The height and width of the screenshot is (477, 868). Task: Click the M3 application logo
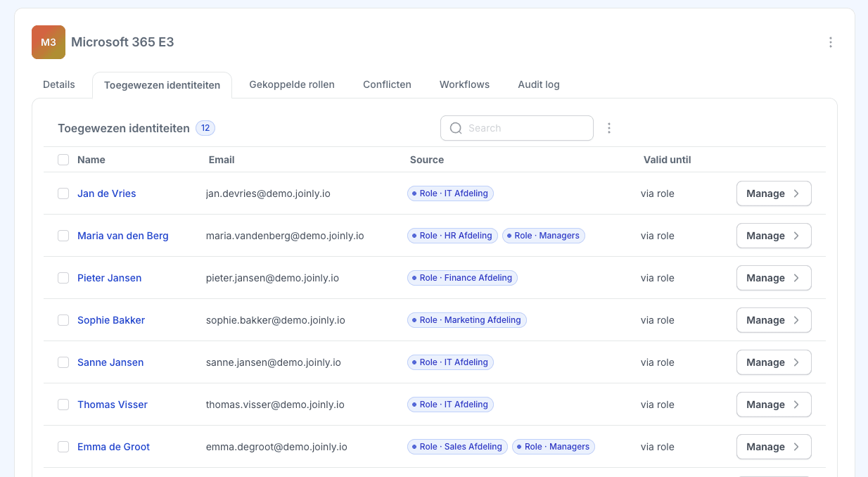[x=49, y=42]
